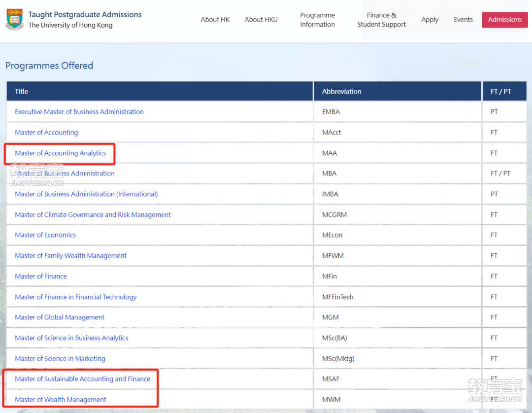Click the red Admissions button
The image size is (532, 413).
(x=505, y=20)
